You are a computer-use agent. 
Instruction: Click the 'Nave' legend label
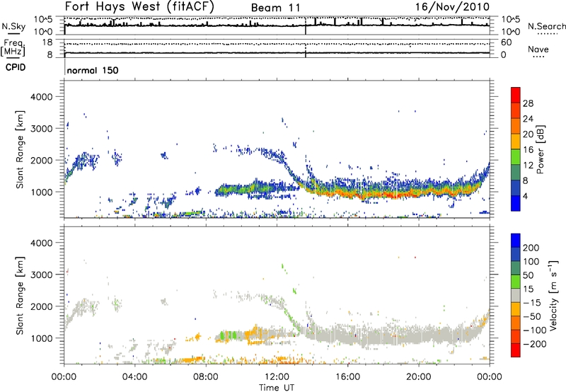(538, 50)
